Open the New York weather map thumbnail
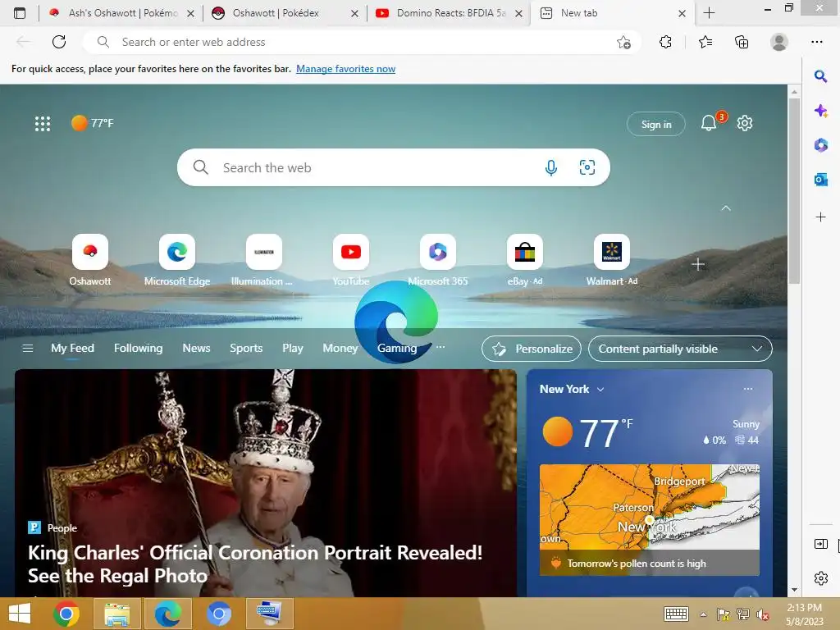Screen dimensions: 840x630 pos(650,519)
